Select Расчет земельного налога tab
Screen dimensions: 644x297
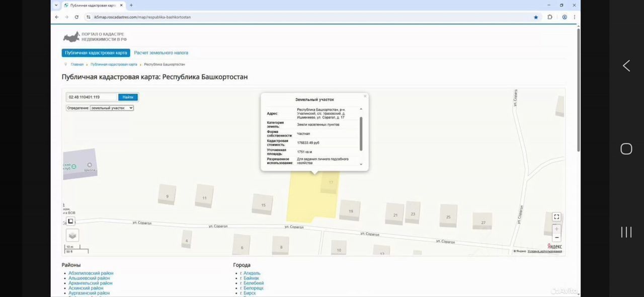(161, 53)
